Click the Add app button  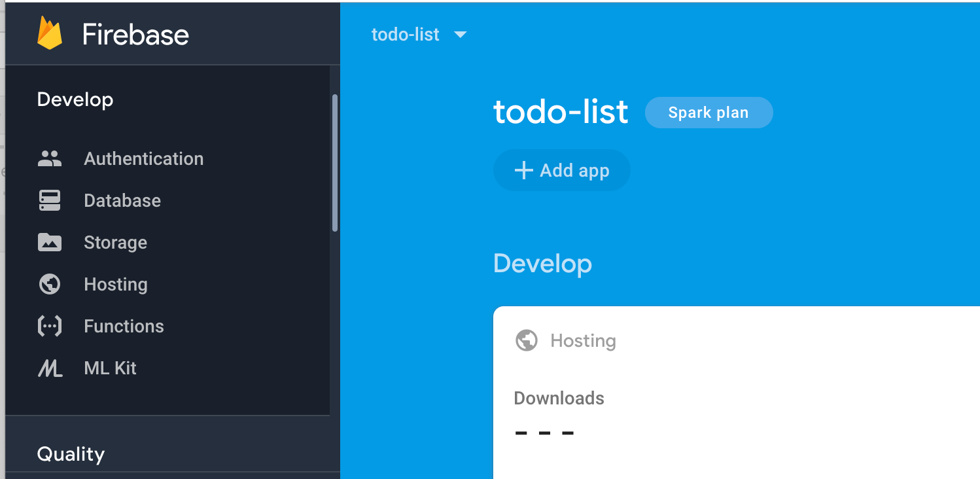pyautogui.click(x=561, y=170)
